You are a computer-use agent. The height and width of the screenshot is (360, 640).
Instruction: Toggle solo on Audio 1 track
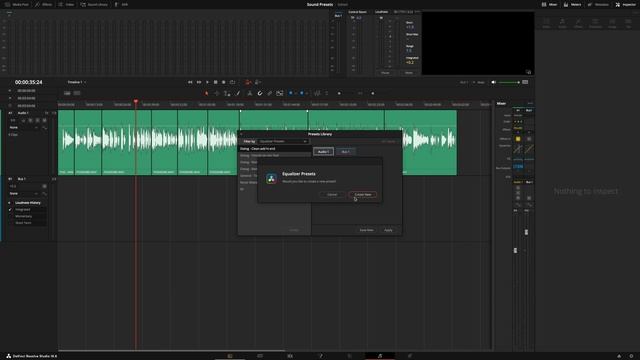click(x=38, y=120)
